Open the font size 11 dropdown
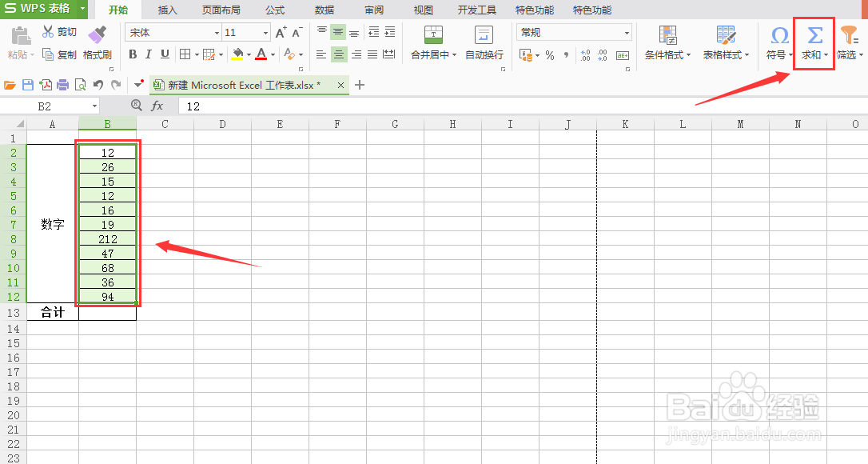 click(265, 33)
